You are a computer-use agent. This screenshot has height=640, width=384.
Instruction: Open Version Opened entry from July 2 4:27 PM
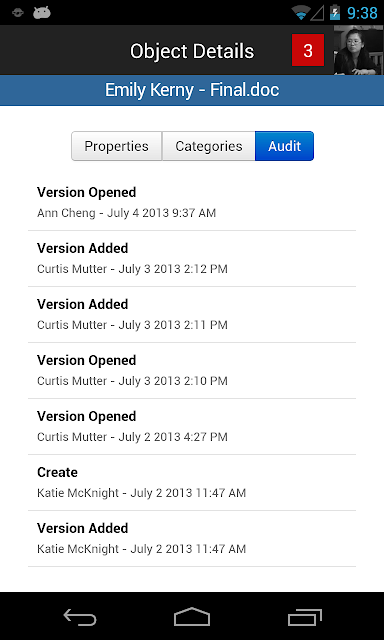192,427
